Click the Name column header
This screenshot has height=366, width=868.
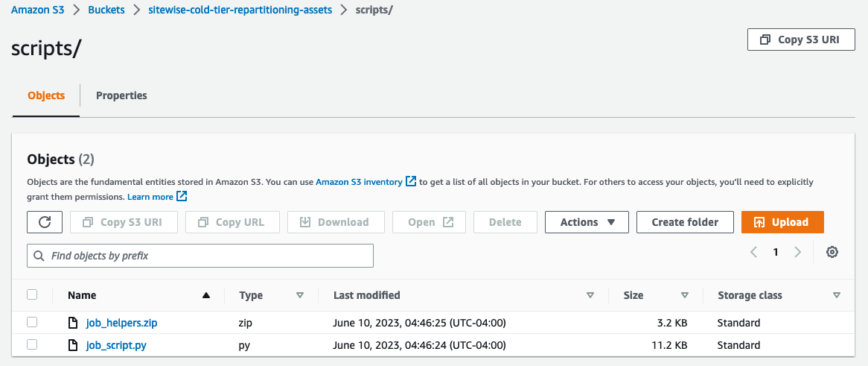point(82,295)
